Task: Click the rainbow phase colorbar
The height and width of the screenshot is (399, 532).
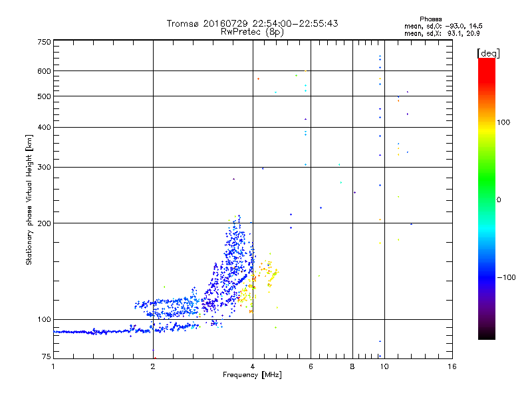Action: pos(487,198)
